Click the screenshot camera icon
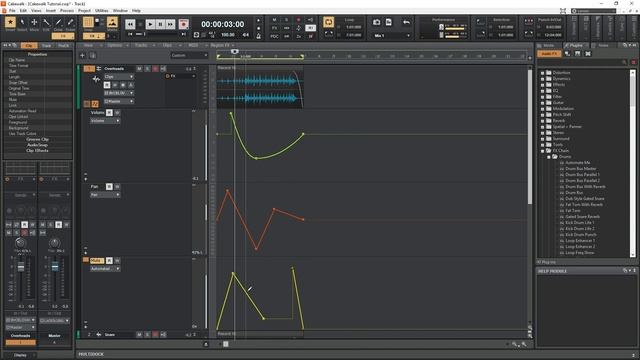The width and height of the screenshot is (640, 360). 376,22
